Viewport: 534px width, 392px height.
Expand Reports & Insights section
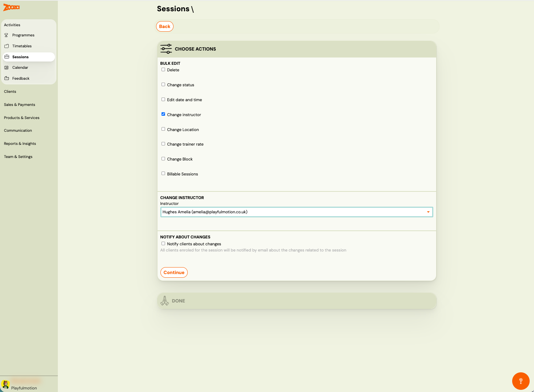click(x=20, y=144)
